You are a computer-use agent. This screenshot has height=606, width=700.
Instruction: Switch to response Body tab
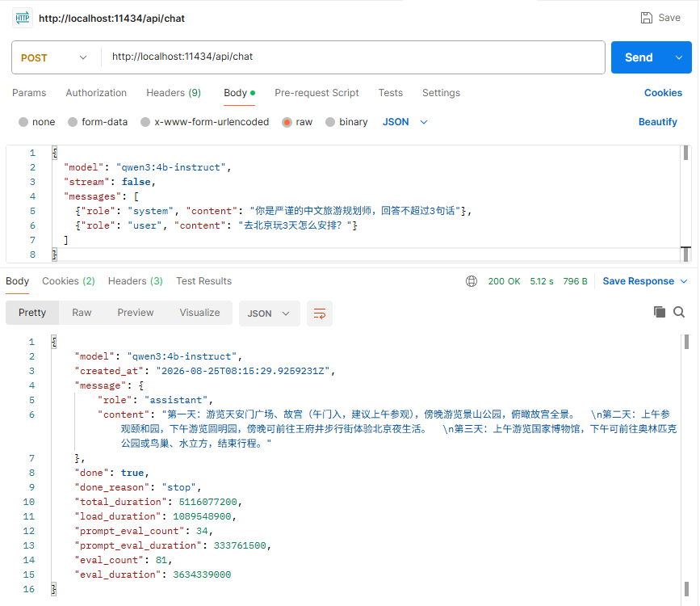point(18,281)
